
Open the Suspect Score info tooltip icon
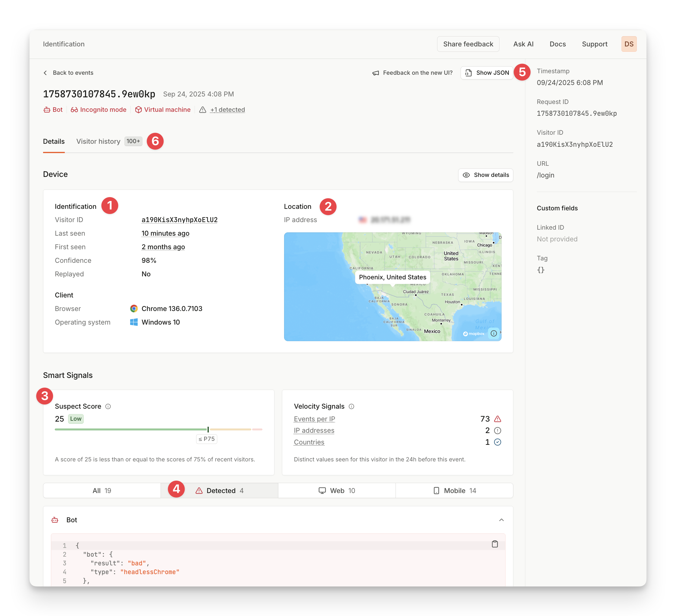pyautogui.click(x=108, y=406)
